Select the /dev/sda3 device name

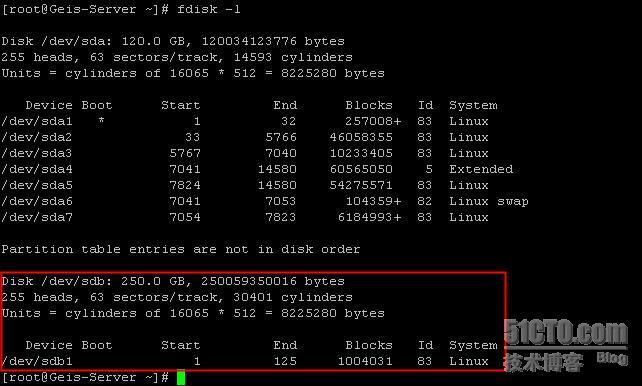pyautogui.click(x=37, y=153)
